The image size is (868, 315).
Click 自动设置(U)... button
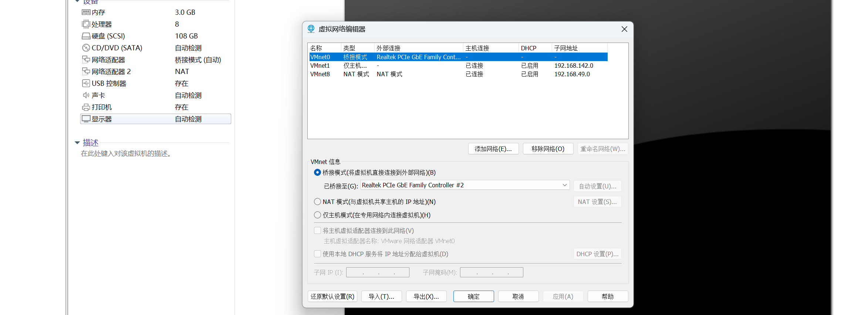click(598, 186)
